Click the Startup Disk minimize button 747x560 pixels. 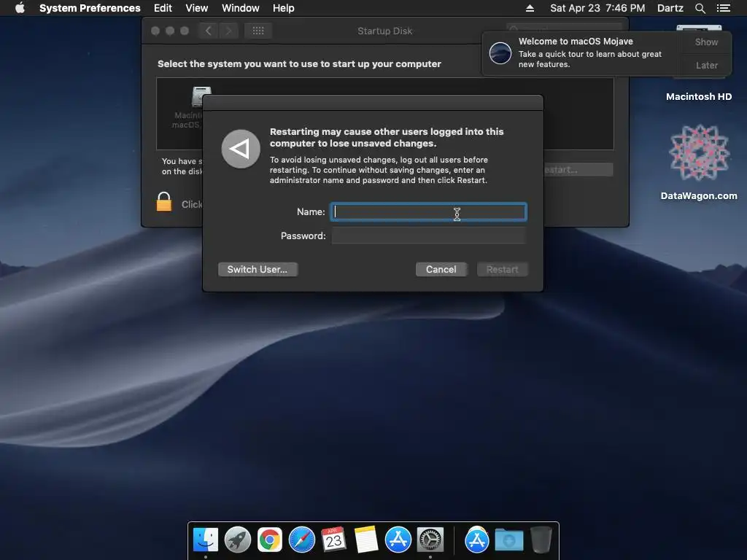tap(170, 31)
